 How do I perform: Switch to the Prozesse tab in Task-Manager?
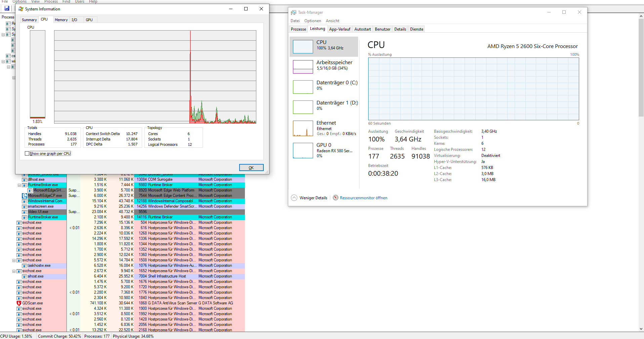pyautogui.click(x=298, y=29)
